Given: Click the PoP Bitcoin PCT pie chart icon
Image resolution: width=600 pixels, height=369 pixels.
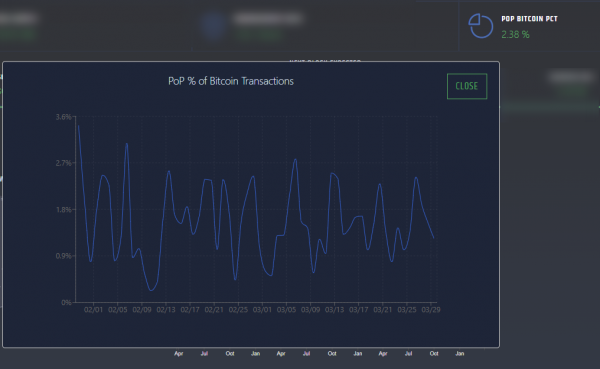Looking at the screenshot, I should pos(481,26).
